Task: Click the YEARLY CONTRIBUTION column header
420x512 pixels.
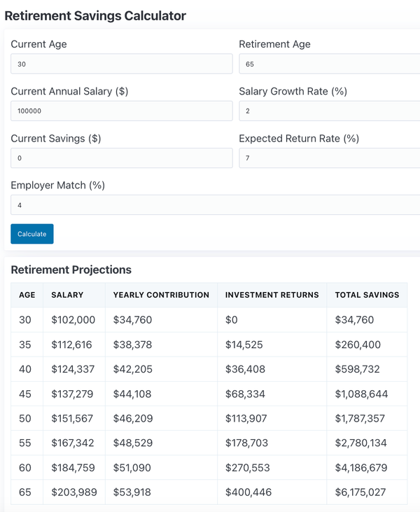Action: [161, 295]
